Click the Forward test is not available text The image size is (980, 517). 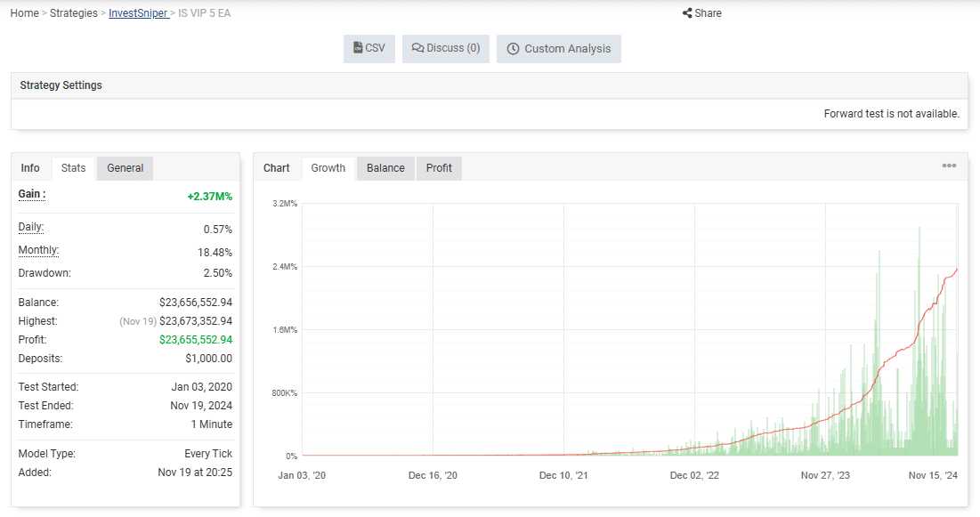pyautogui.click(x=891, y=114)
